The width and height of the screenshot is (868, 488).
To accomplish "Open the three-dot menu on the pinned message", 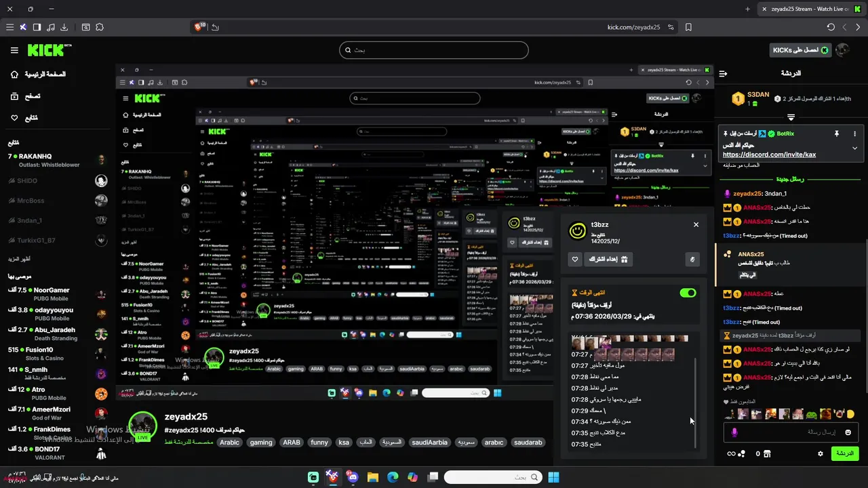I will [x=854, y=134].
